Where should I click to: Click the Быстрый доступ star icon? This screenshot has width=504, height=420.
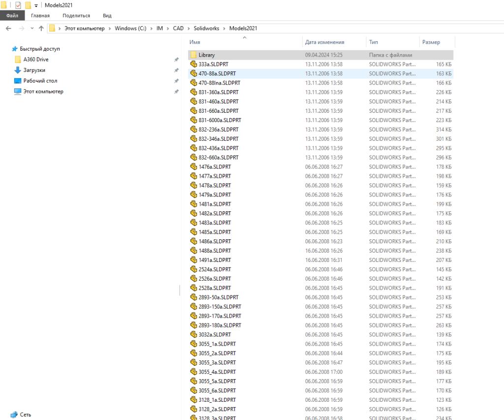click(14, 49)
